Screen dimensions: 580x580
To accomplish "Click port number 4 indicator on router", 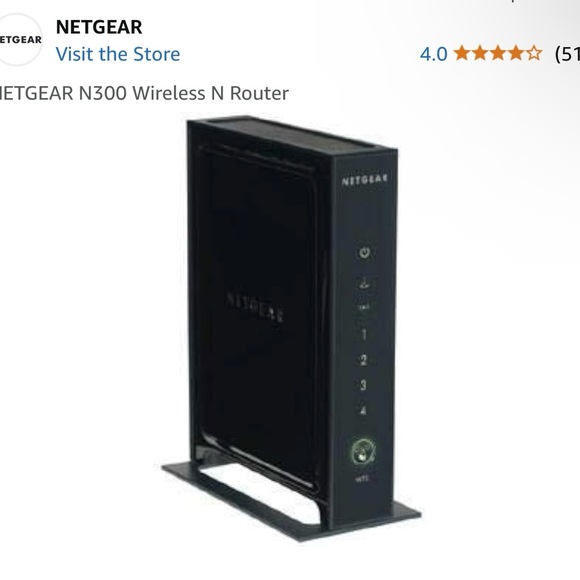I will pyautogui.click(x=363, y=410).
